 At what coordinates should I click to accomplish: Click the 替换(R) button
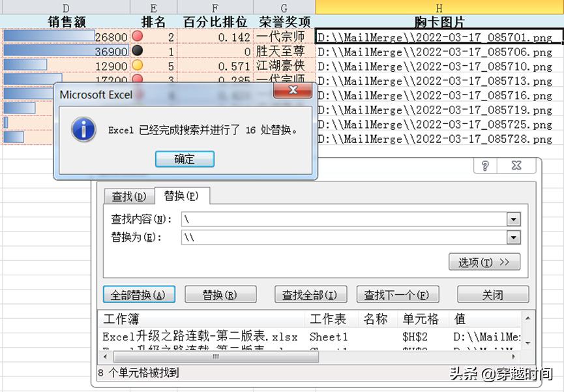[220, 294]
